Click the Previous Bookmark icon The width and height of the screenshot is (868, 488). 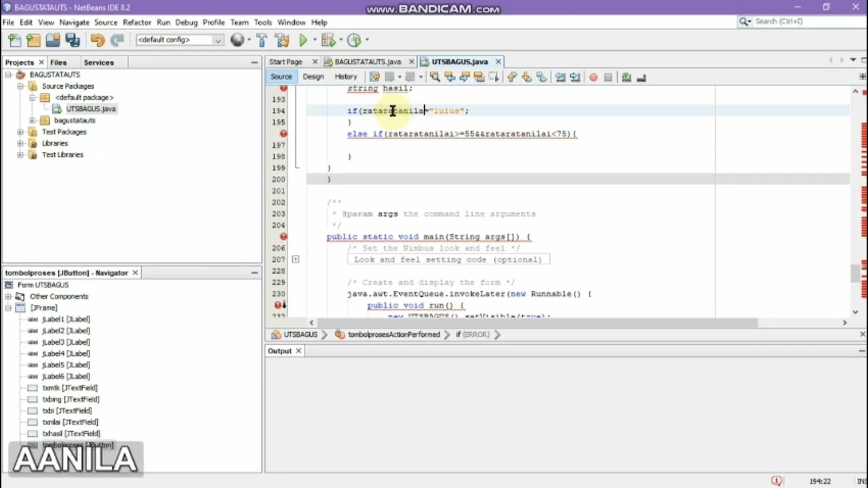pyautogui.click(x=512, y=77)
